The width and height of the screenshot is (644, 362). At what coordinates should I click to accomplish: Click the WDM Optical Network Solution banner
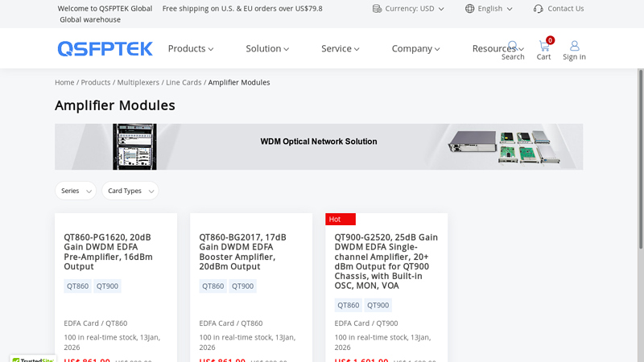(319, 146)
